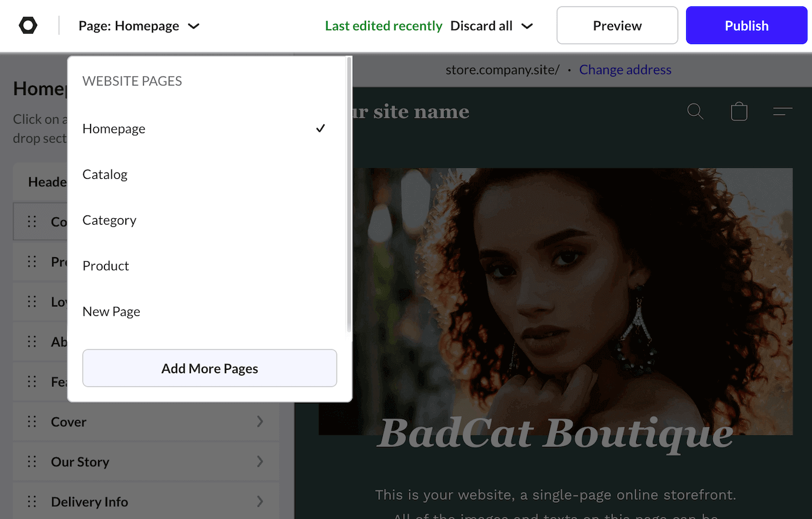Click drag handle beside Delivery Info
The width and height of the screenshot is (812, 519).
32,501
